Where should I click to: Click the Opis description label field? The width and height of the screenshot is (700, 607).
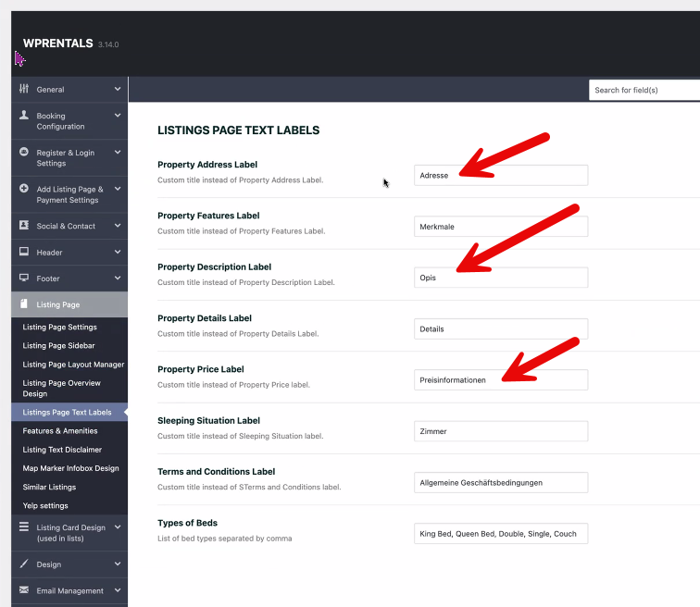click(501, 278)
